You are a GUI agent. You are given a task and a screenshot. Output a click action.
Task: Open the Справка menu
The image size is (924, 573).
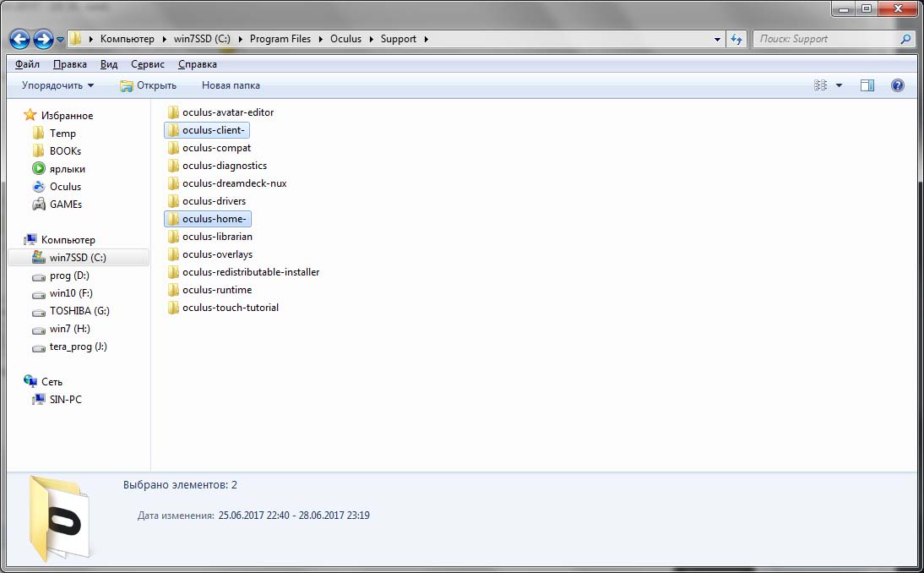[198, 64]
